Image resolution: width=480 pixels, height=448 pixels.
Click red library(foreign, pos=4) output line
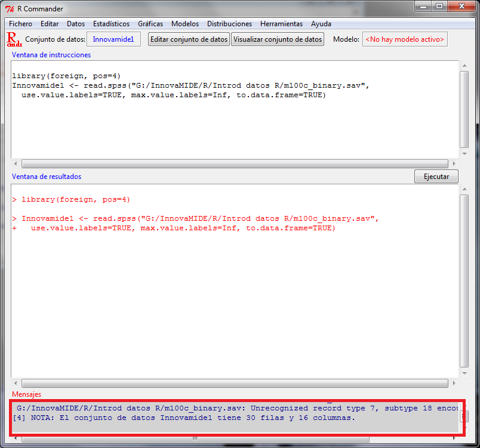(71, 199)
